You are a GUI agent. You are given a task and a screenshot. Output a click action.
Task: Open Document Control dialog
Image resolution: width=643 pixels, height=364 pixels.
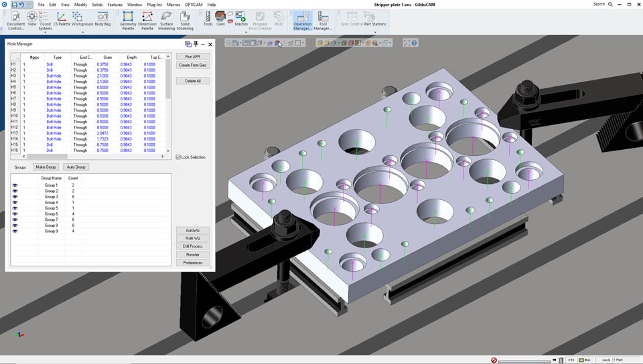[15, 19]
